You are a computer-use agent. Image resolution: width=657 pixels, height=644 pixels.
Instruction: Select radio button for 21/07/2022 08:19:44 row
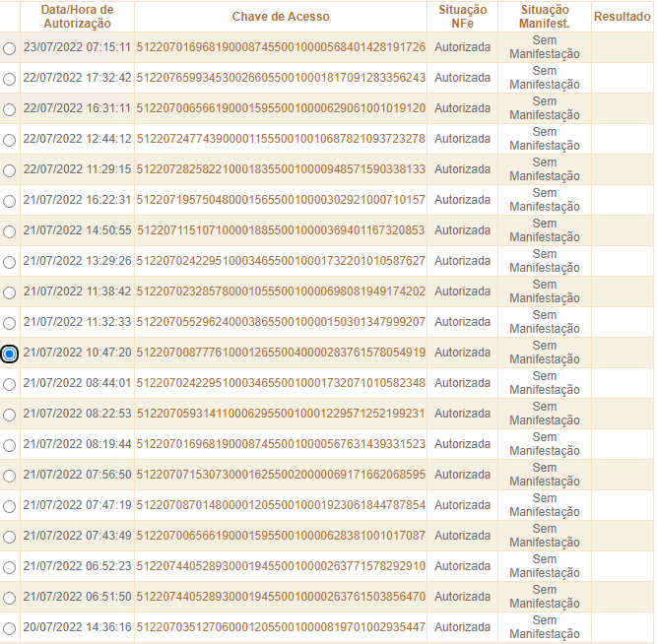[9, 445]
